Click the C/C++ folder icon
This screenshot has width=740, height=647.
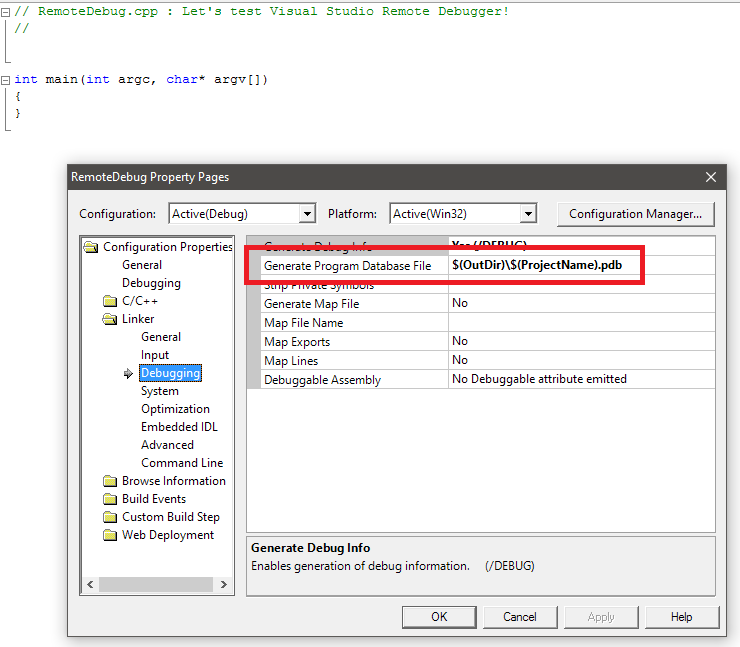pos(110,301)
